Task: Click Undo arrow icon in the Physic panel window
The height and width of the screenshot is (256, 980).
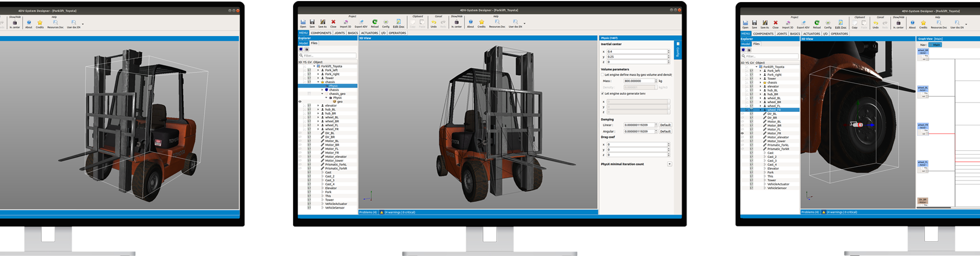Action: [x=434, y=22]
